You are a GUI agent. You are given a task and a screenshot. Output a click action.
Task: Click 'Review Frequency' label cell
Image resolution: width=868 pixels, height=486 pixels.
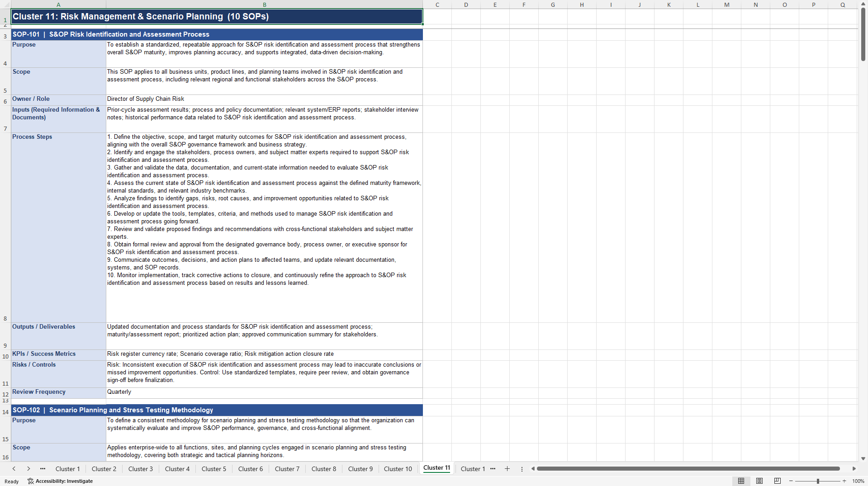click(58, 393)
